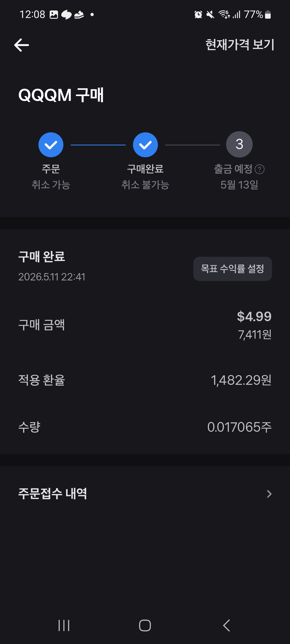Expand 주문접수 내역 chevron arrow

269,494
